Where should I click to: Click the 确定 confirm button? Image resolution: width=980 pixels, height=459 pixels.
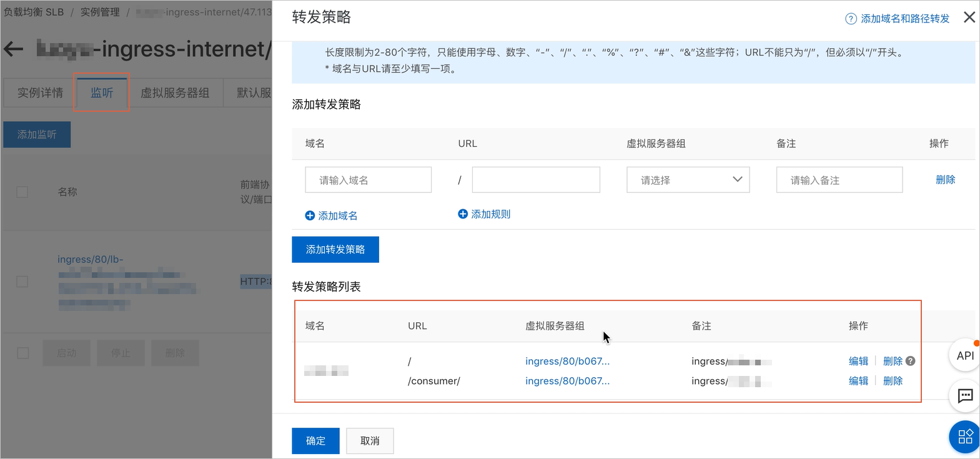click(316, 441)
